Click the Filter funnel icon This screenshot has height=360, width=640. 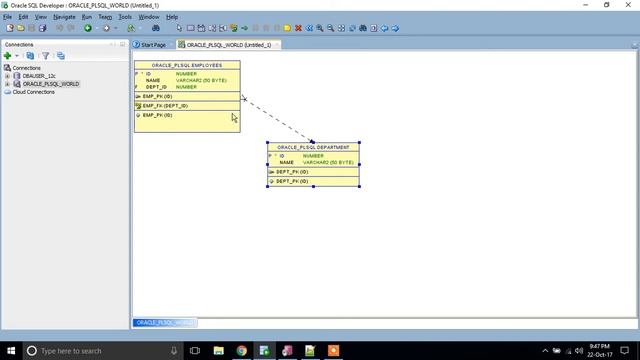click(x=46, y=56)
